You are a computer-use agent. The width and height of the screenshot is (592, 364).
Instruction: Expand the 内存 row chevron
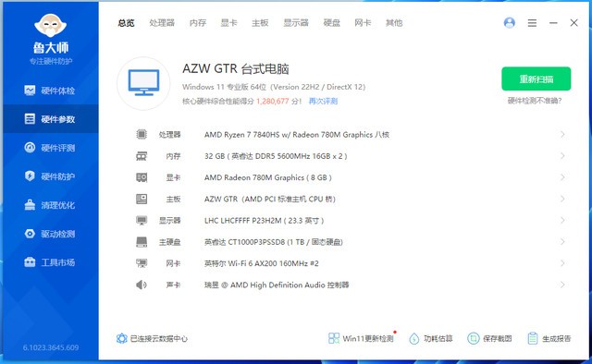(x=562, y=156)
